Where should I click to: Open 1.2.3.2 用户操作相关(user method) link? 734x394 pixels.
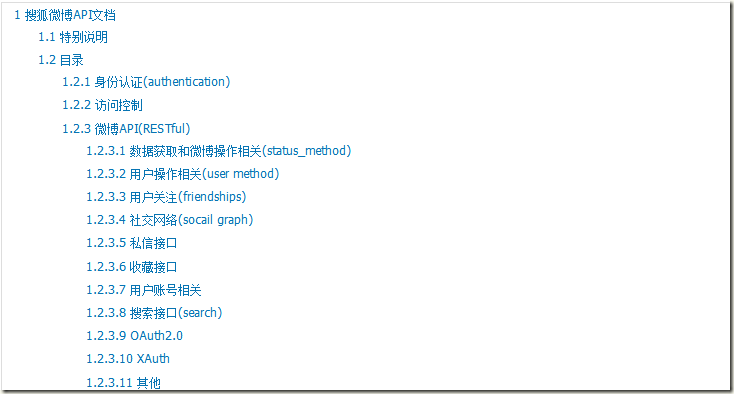[x=183, y=174]
